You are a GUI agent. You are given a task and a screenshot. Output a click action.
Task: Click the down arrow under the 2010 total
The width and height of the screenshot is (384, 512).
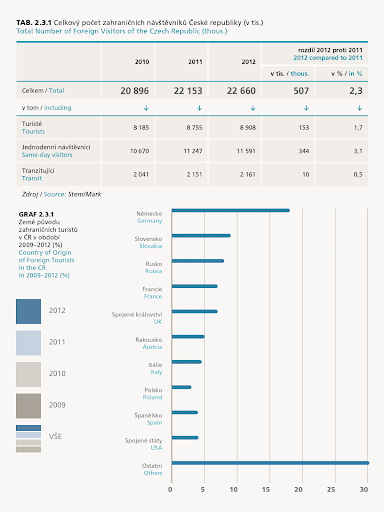[x=146, y=108]
